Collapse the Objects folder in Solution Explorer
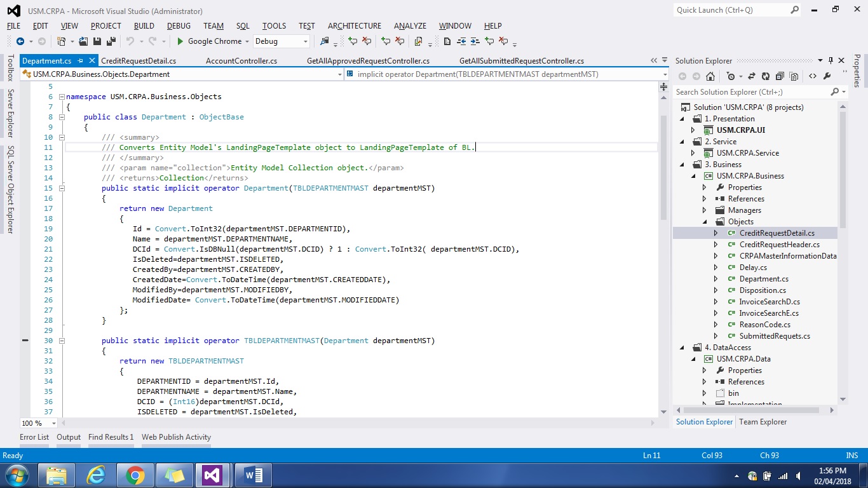 click(x=705, y=222)
